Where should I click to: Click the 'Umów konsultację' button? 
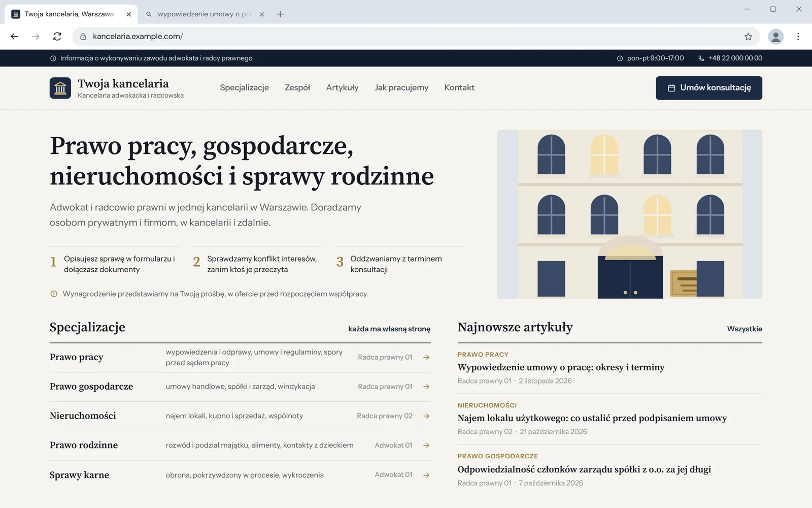point(709,88)
